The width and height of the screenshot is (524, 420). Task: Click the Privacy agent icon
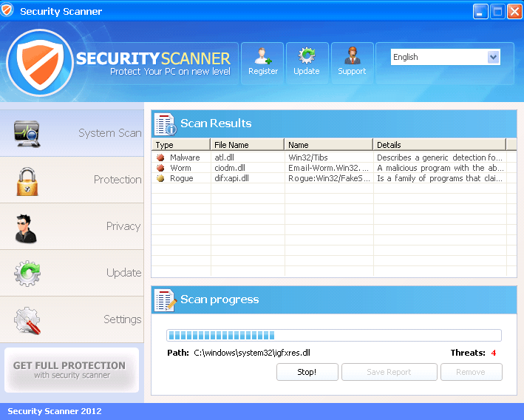[x=27, y=226]
